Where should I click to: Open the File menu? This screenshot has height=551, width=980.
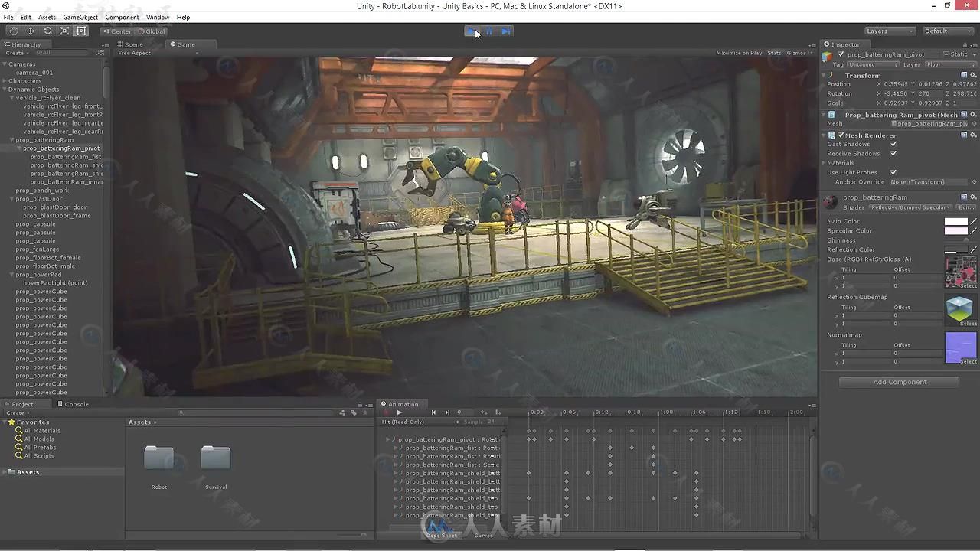8,17
